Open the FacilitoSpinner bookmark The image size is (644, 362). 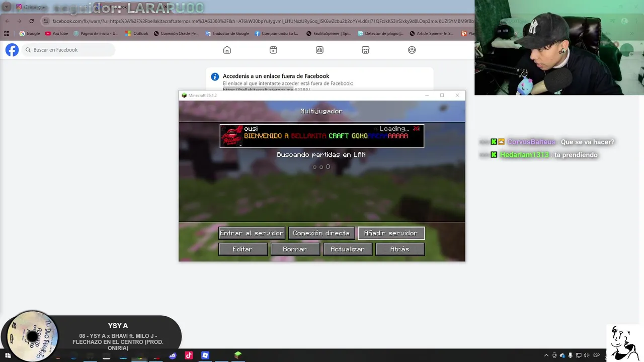[329, 34]
